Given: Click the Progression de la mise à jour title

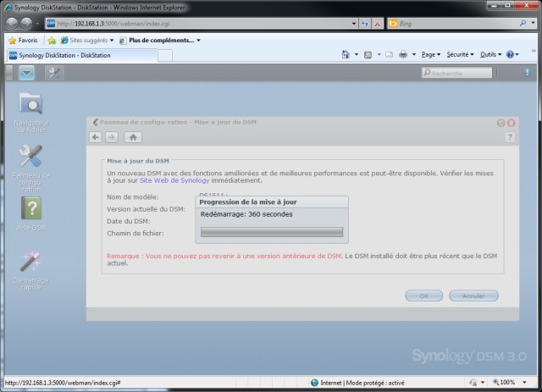Looking at the screenshot, I should tap(248, 202).
